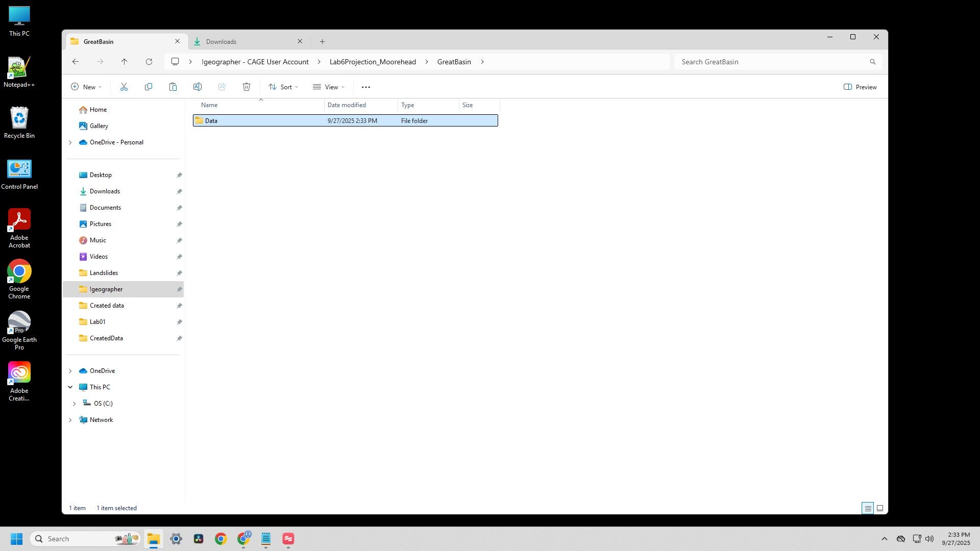This screenshot has height=551, width=980.
Task: Click the Cut scissors icon
Action: pos(124,87)
